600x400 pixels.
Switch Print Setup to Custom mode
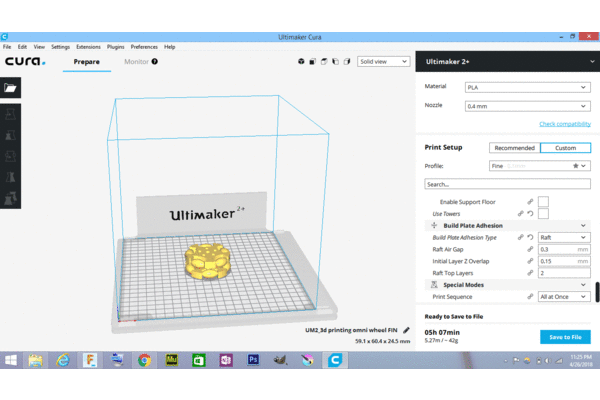[565, 148]
